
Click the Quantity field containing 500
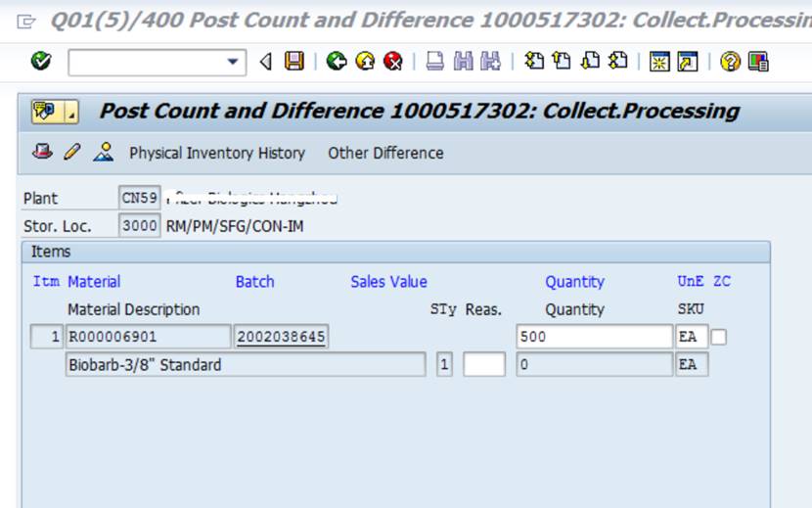(x=595, y=337)
